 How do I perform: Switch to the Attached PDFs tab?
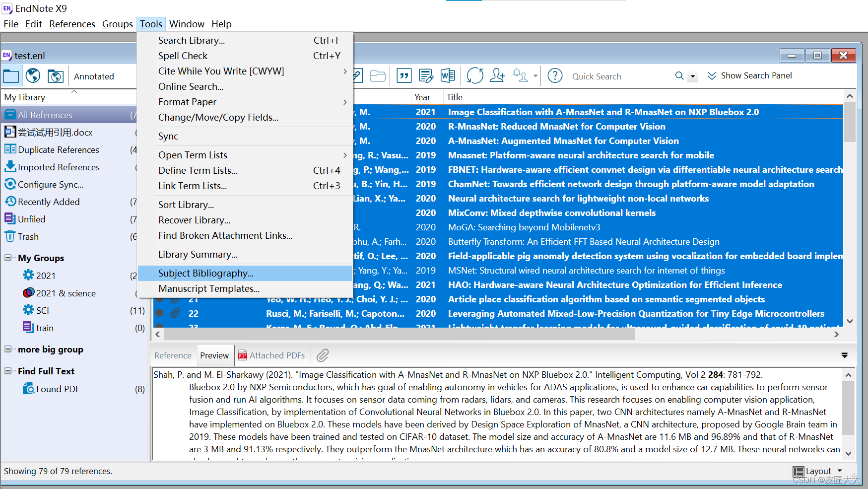271,355
